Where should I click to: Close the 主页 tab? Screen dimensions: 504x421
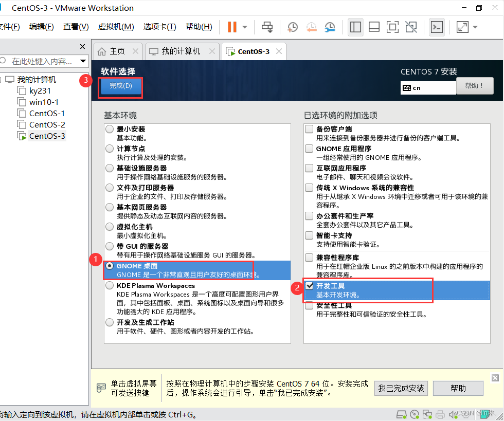[x=136, y=51]
